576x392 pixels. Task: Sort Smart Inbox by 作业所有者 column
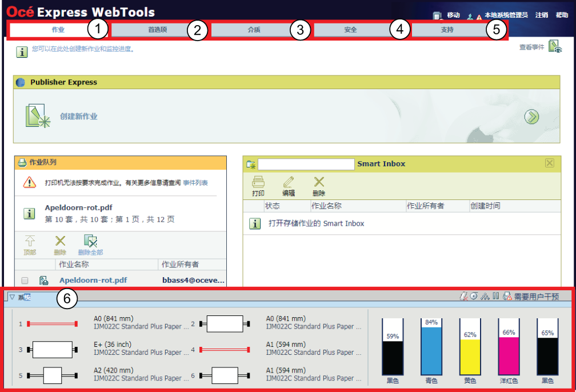click(x=425, y=206)
